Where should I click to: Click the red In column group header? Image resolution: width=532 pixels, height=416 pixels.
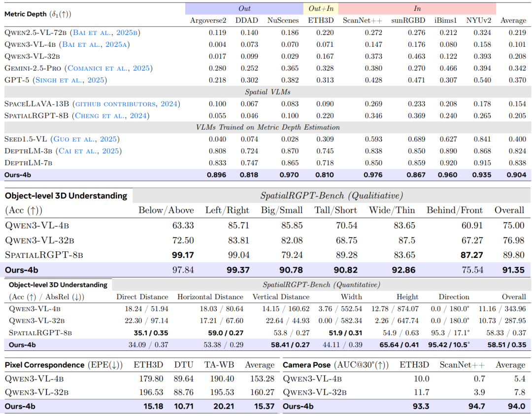pos(417,8)
